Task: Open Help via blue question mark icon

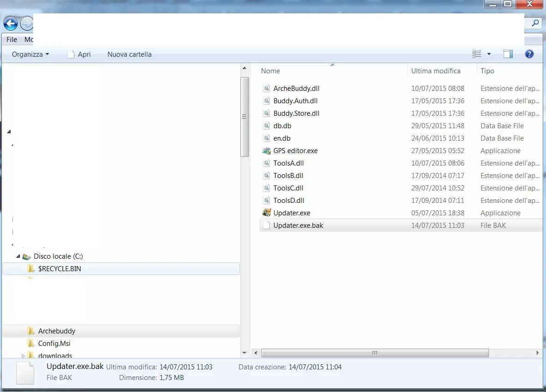Action: pos(529,54)
